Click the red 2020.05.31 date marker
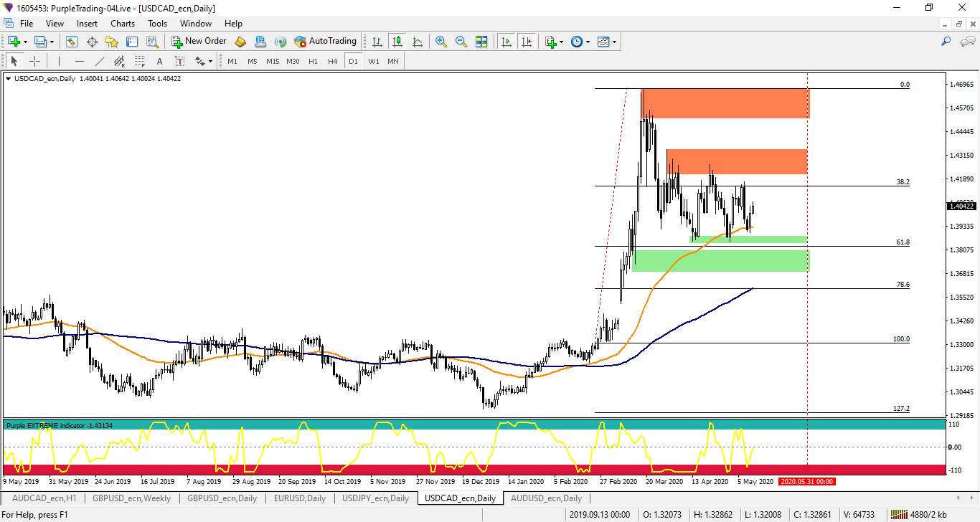The image size is (980, 522). 807,482
